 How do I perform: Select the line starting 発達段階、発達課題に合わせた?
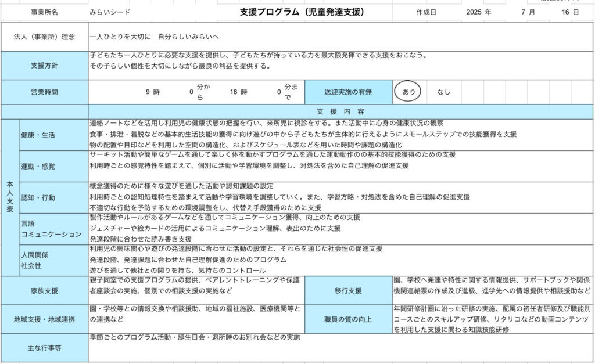(188, 260)
